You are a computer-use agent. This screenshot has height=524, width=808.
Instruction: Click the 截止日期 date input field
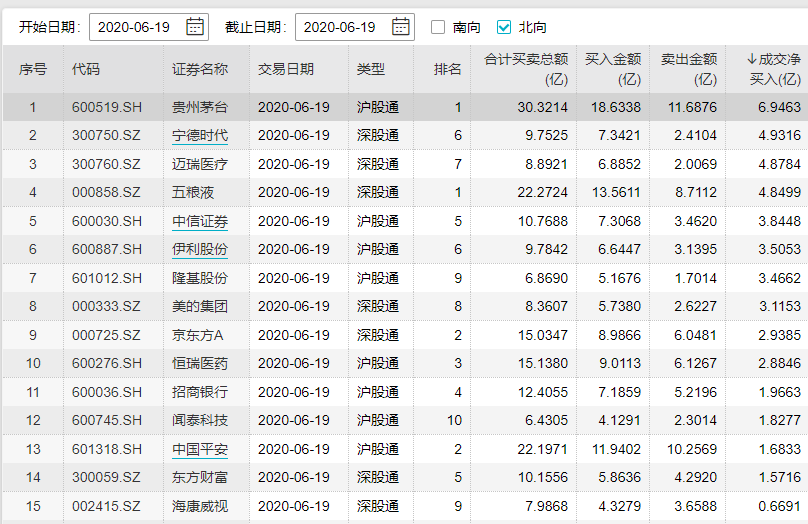click(x=343, y=27)
